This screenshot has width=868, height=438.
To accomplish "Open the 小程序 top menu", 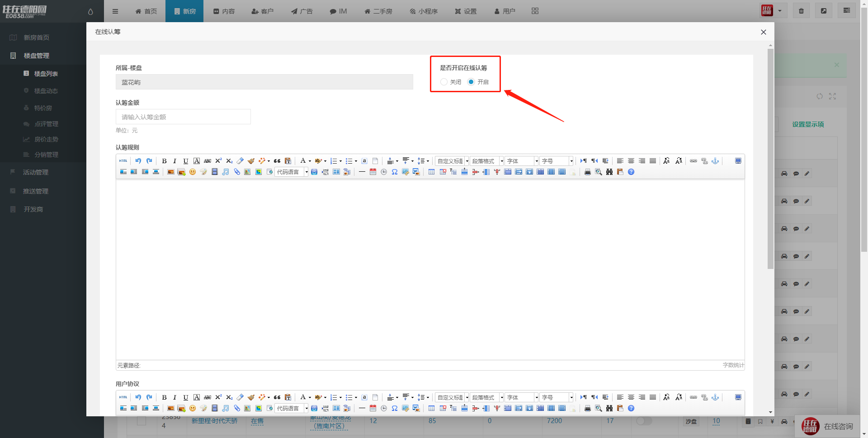I will [x=424, y=11].
